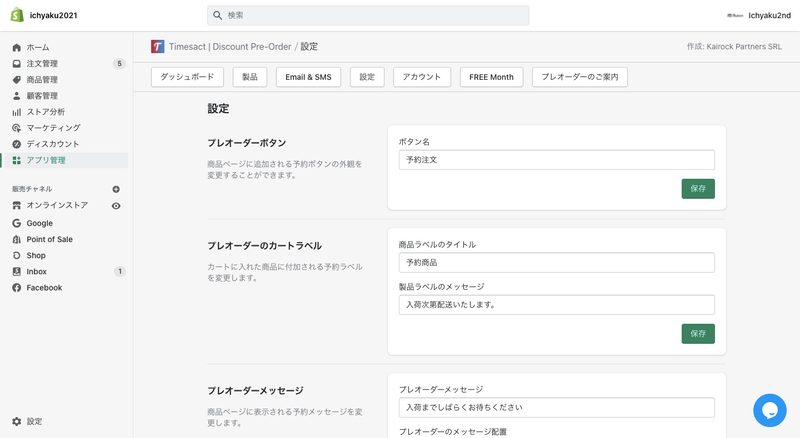This screenshot has width=800, height=438.
Task: Click the orders icon beside 注文管理
Action: tap(17, 64)
